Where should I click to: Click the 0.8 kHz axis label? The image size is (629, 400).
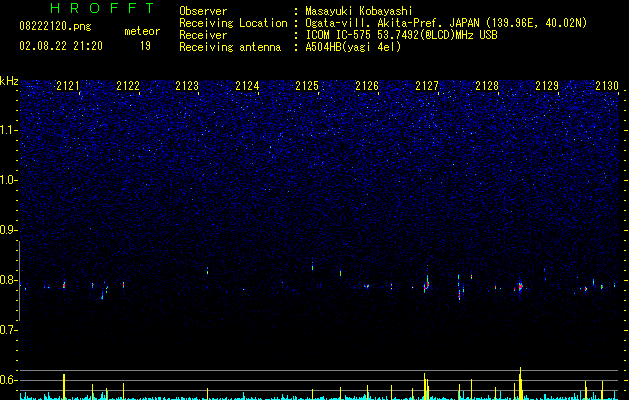tap(9, 280)
